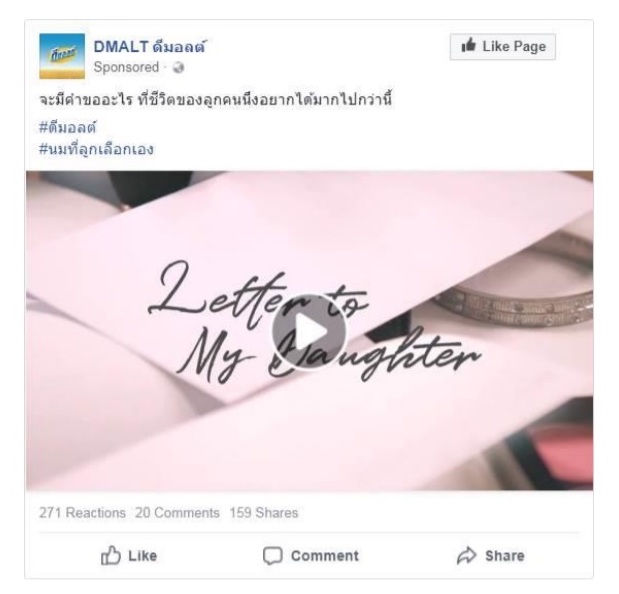View the 159 Shares list
Image resolution: width=619 pixels, height=594 pixels.
(x=264, y=512)
